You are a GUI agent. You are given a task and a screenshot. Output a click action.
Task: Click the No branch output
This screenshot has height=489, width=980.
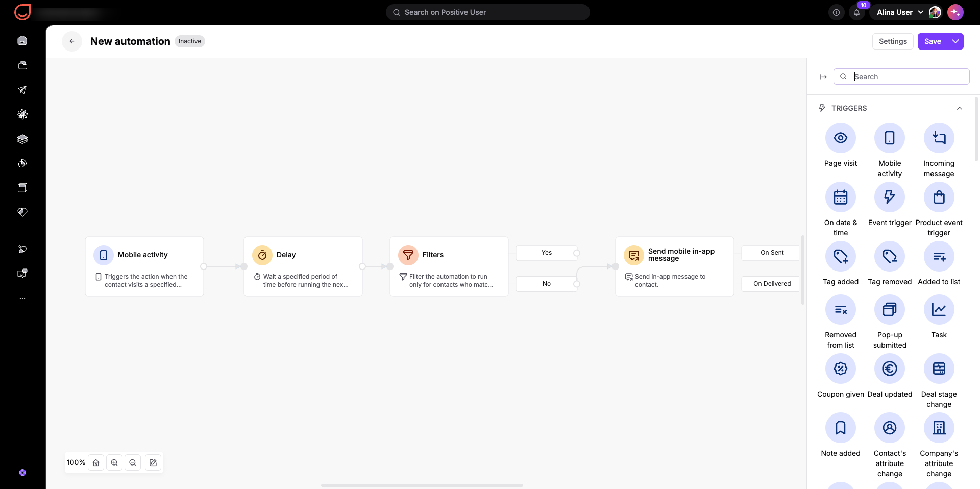pyautogui.click(x=547, y=284)
